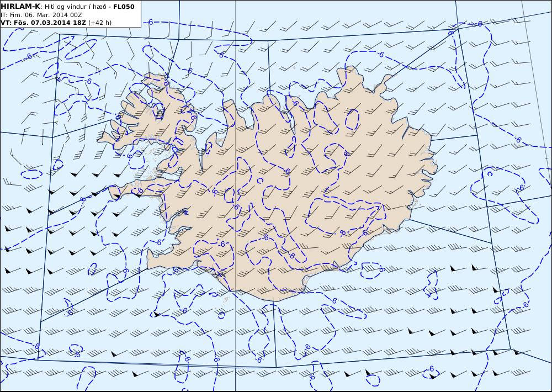The height and width of the screenshot is (392, 552).
Task: Select the 'Hiti og vindur í hæð' title text
Action: pyautogui.click(x=76, y=7)
